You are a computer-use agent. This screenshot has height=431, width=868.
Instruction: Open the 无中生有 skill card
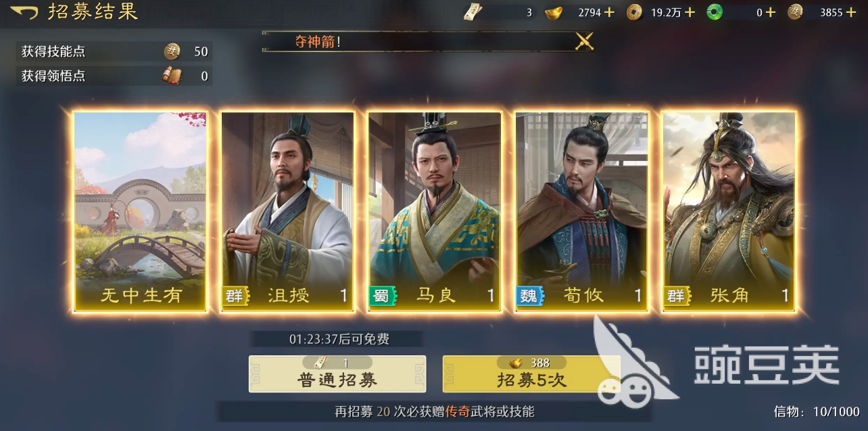point(140,212)
